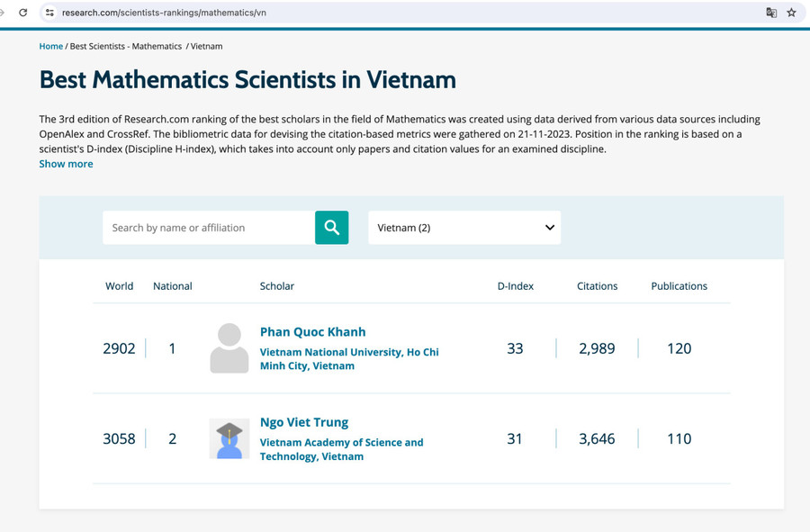Click Ngo Viet Trung's name link
The height and width of the screenshot is (532, 810).
coord(304,421)
